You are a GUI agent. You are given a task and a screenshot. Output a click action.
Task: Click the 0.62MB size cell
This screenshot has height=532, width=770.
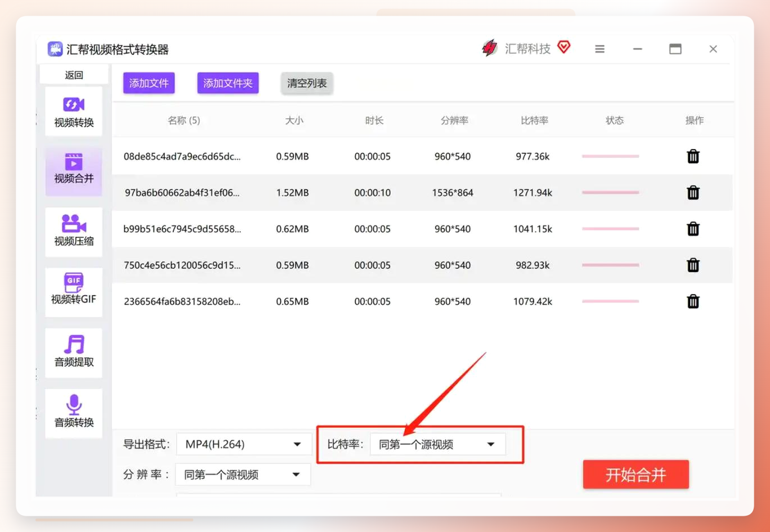(x=292, y=229)
